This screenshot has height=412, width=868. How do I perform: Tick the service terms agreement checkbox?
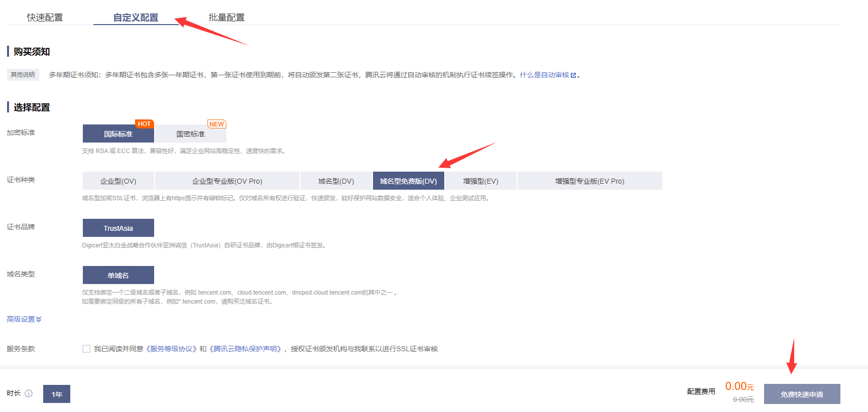(x=86, y=349)
